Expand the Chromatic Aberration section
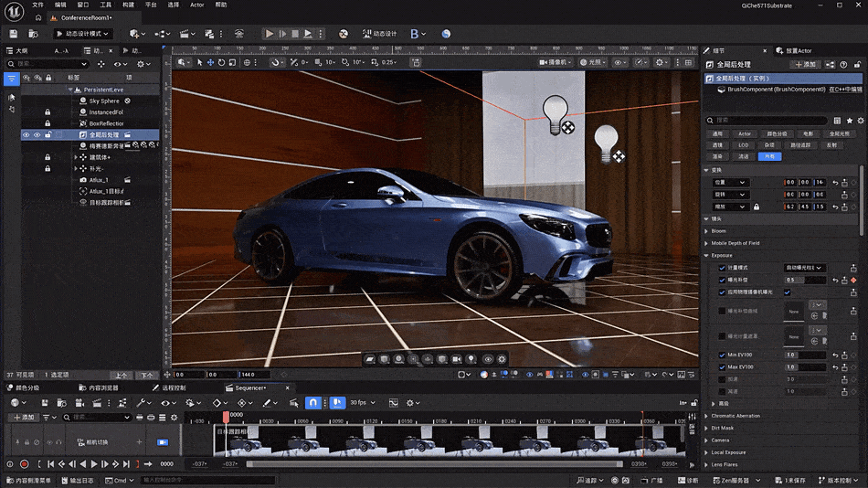 [x=706, y=416]
